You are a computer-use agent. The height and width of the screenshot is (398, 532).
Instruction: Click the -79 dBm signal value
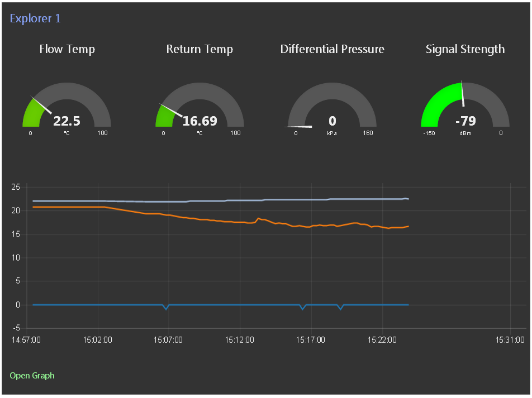[465, 121]
